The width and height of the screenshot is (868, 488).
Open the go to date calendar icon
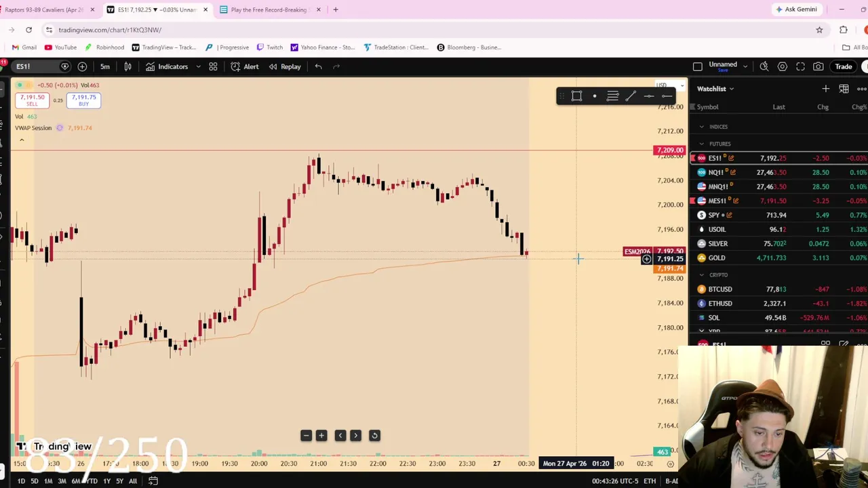pos(153,481)
